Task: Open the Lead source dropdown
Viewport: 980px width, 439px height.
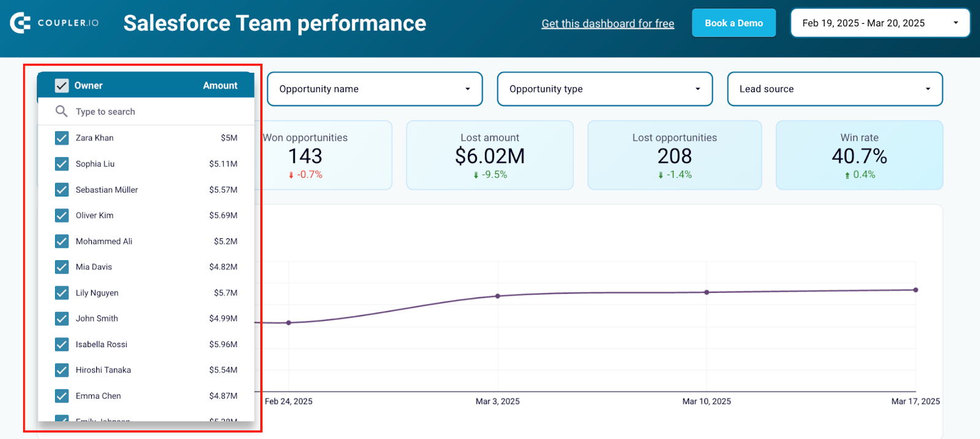Action: pyautogui.click(x=835, y=89)
